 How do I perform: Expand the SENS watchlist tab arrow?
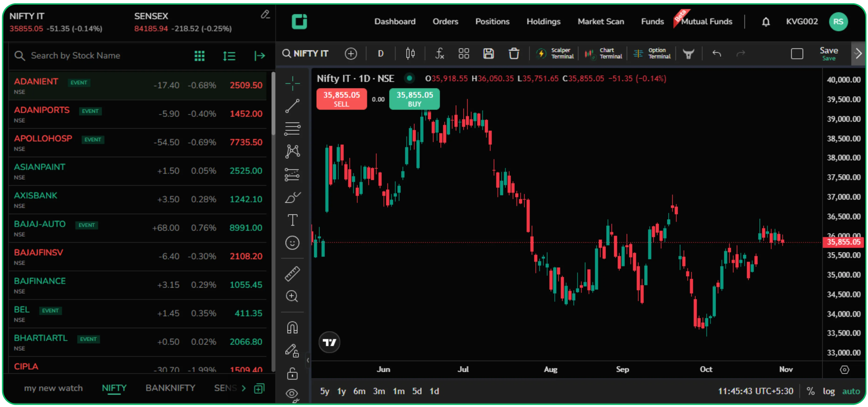(244, 388)
